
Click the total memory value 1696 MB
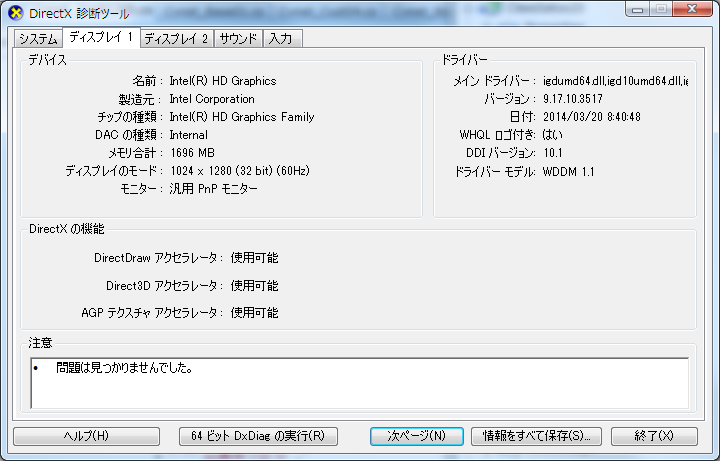[192, 153]
